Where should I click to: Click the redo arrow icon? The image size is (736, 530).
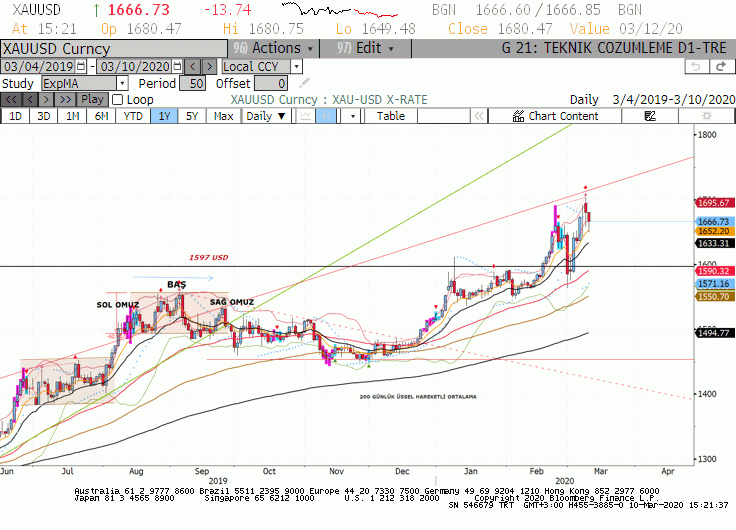click(721, 67)
